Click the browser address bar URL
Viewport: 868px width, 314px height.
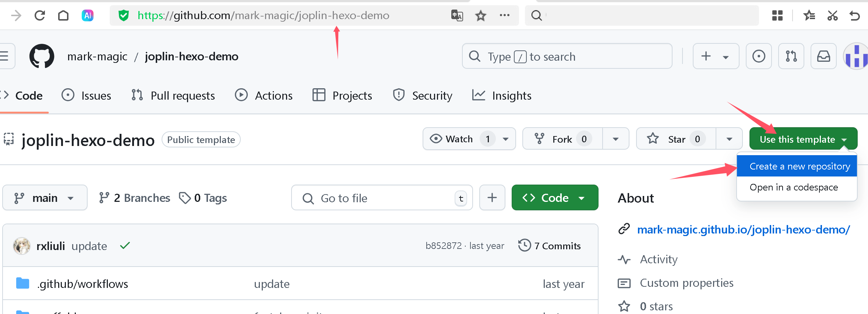[263, 15]
